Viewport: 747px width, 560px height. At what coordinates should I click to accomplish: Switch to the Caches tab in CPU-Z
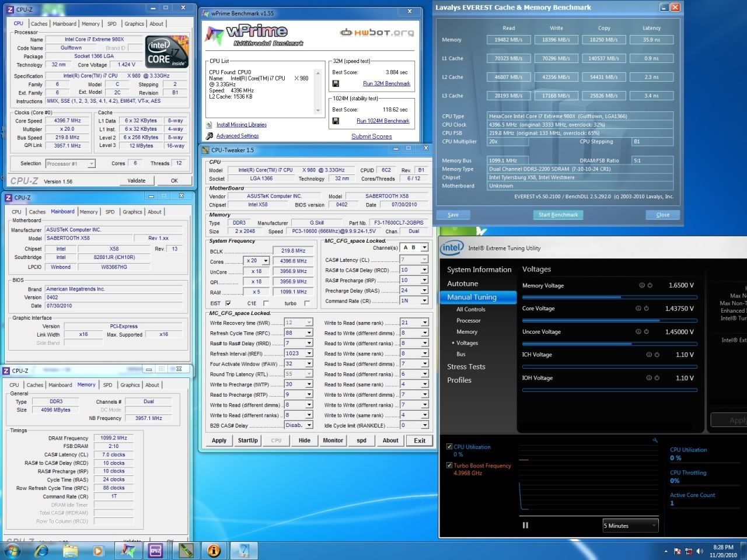click(x=39, y=24)
